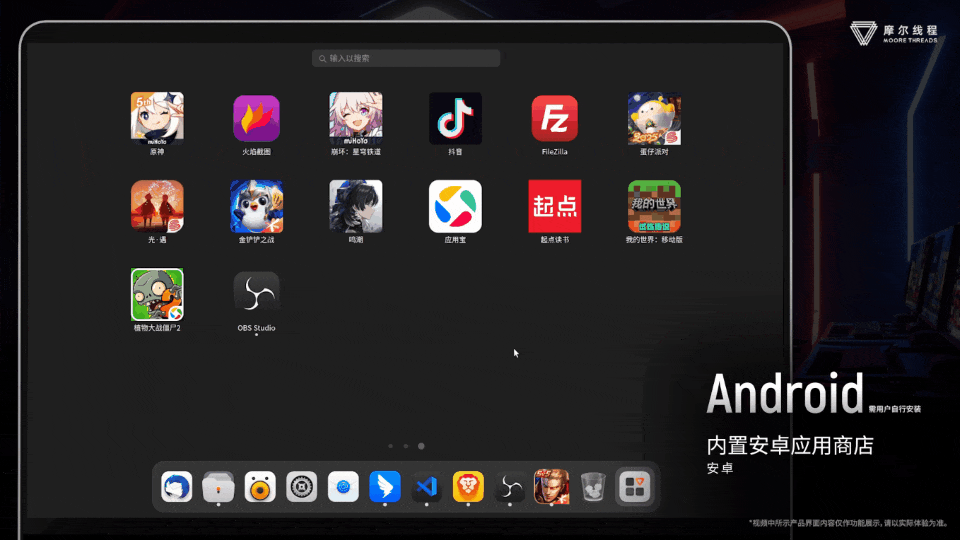960x540 pixels.
Task: Launch 崩坏：星穹铁道 game
Action: tap(356, 118)
